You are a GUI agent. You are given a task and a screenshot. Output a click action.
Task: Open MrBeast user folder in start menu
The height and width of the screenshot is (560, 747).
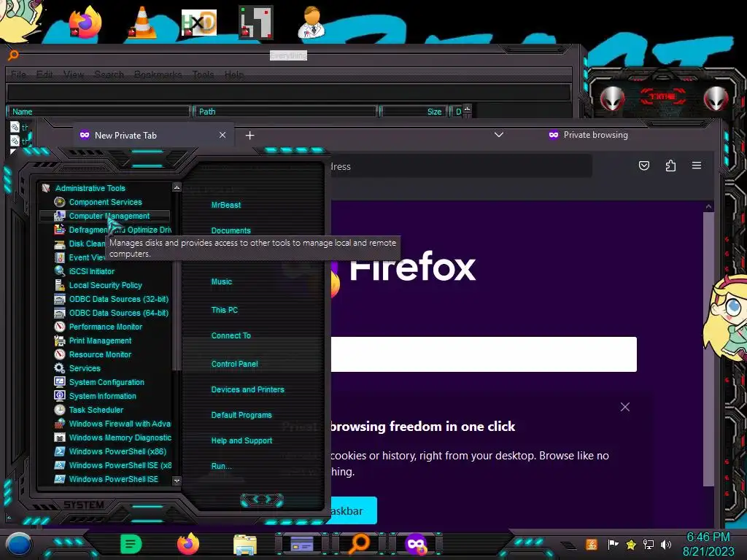(x=226, y=205)
